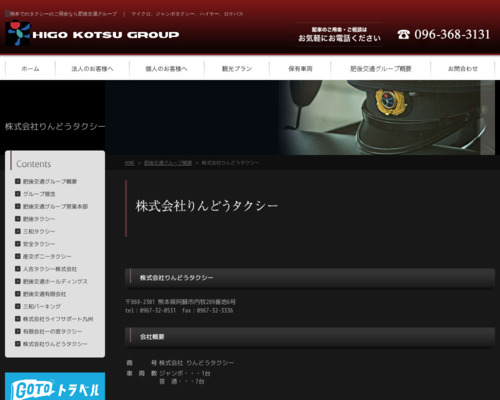Click bullet icon next to グループ理念
This screenshot has height=400, width=500.
pos(18,194)
